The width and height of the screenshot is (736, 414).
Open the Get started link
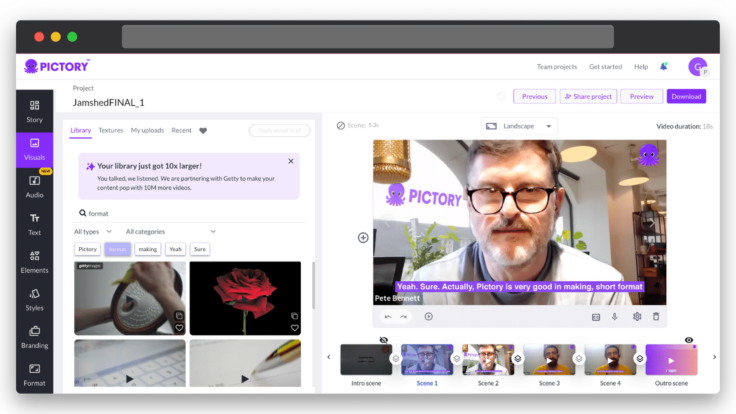(x=606, y=67)
